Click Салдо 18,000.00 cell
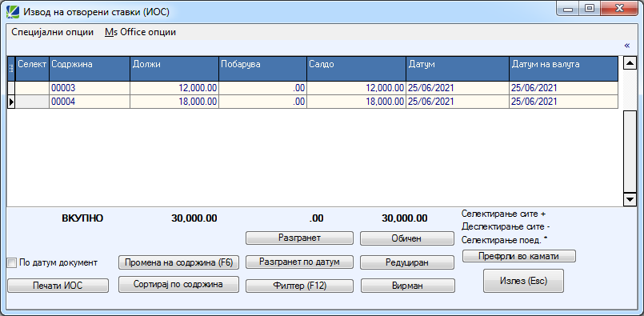 coord(357,102)
